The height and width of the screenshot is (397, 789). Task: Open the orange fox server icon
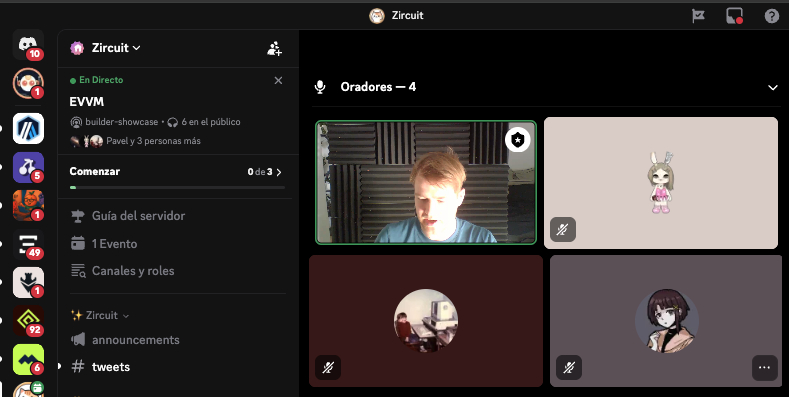[28, 205]
